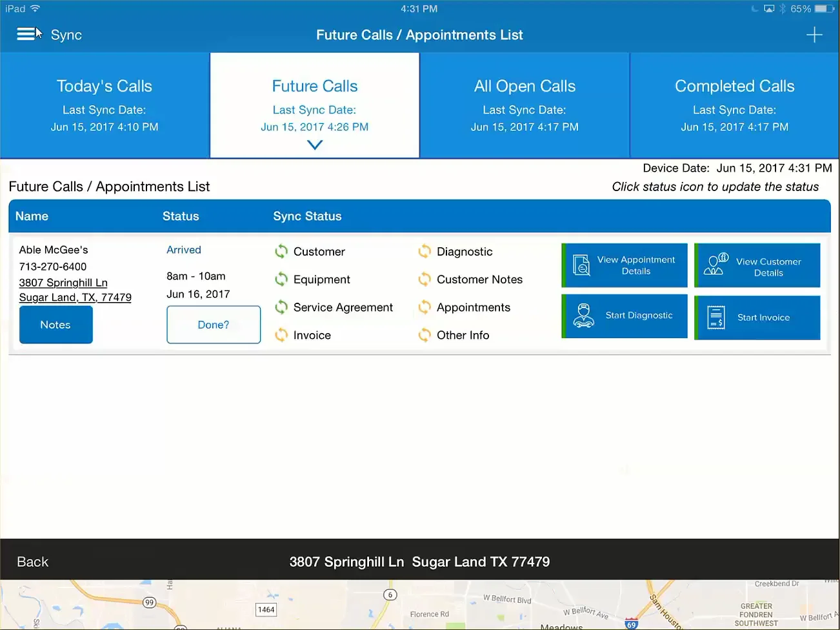Open the hamburger menu icon
The height and width of the screenshot is (630, 840).
pyautogui.click(x=26, y=34)
